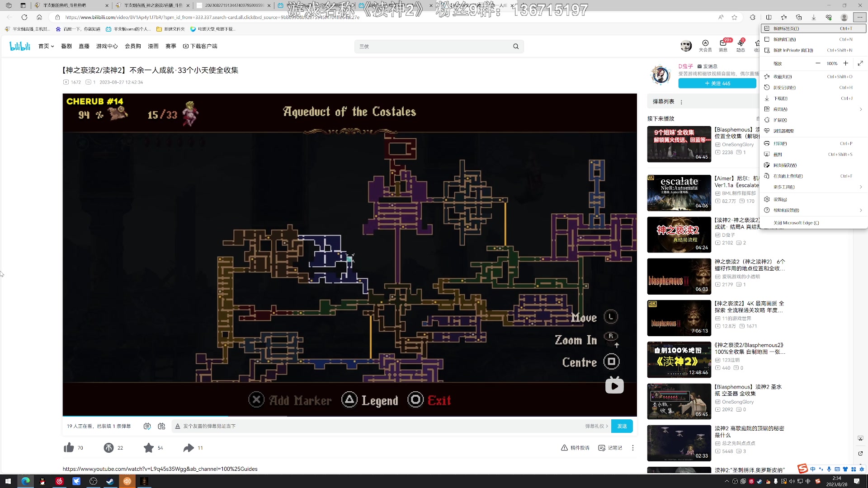868x488 pixels.
Task: Click uploader name D虫子
Action: (685, 66)
